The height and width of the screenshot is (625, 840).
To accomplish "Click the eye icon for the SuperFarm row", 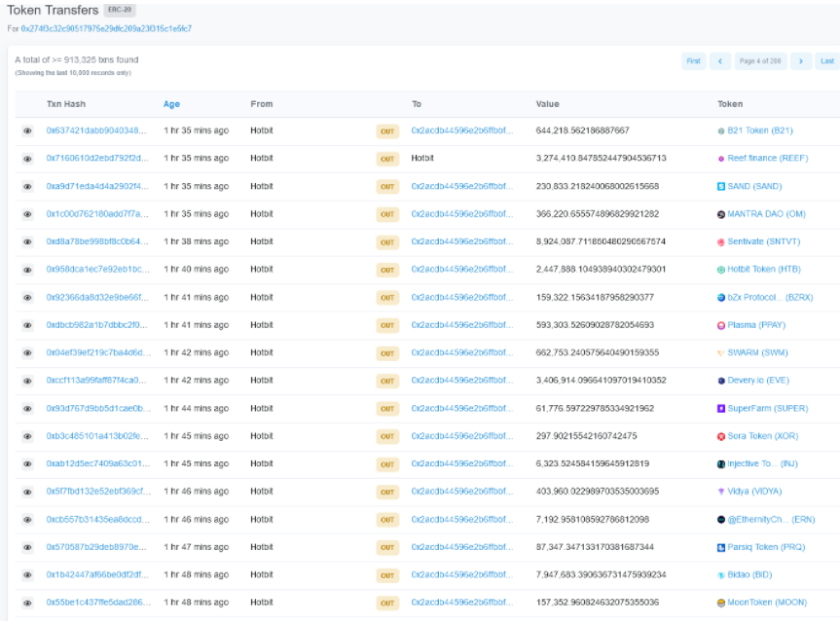I will (27, 409).
